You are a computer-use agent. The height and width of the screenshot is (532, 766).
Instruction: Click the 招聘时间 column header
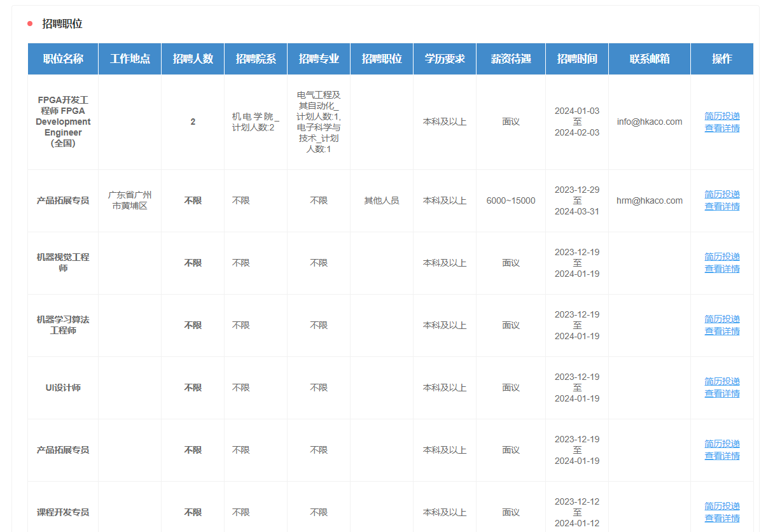576,59
